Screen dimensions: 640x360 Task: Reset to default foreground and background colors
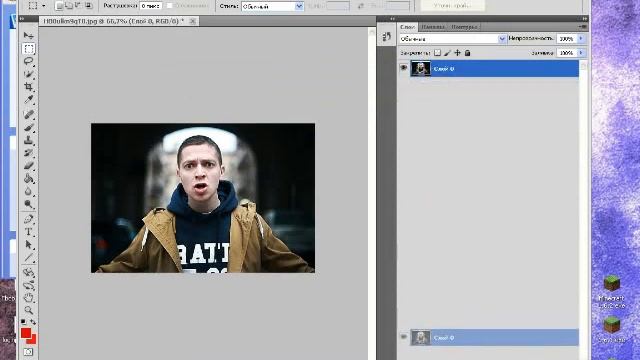pyautogui.click(x=23, y=322)
